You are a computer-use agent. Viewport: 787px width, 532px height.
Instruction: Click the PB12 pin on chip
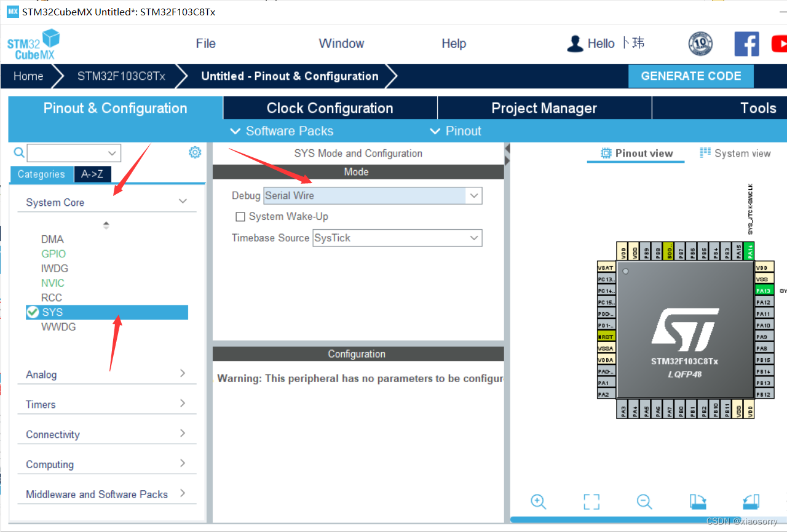764,394
